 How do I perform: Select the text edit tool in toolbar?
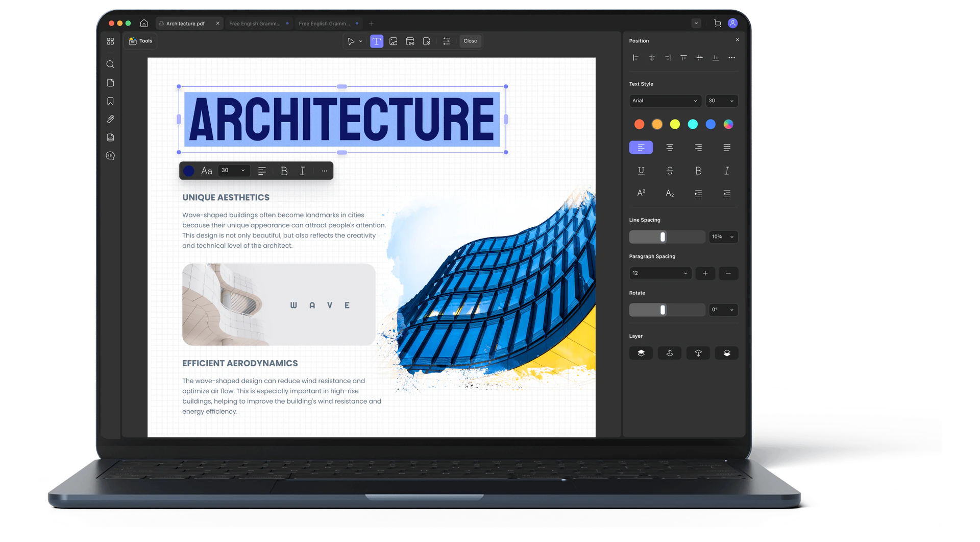pyautogui.click(x=376, y=41)
